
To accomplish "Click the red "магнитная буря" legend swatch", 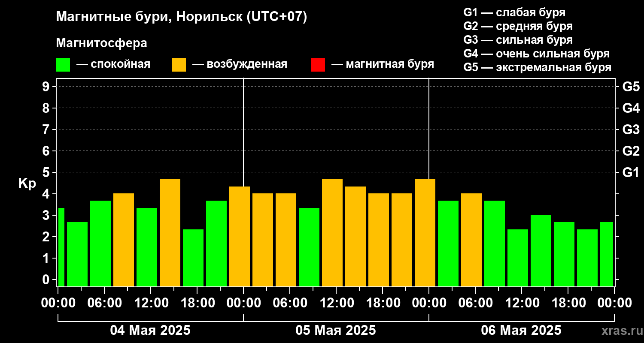I will point(318,65).
